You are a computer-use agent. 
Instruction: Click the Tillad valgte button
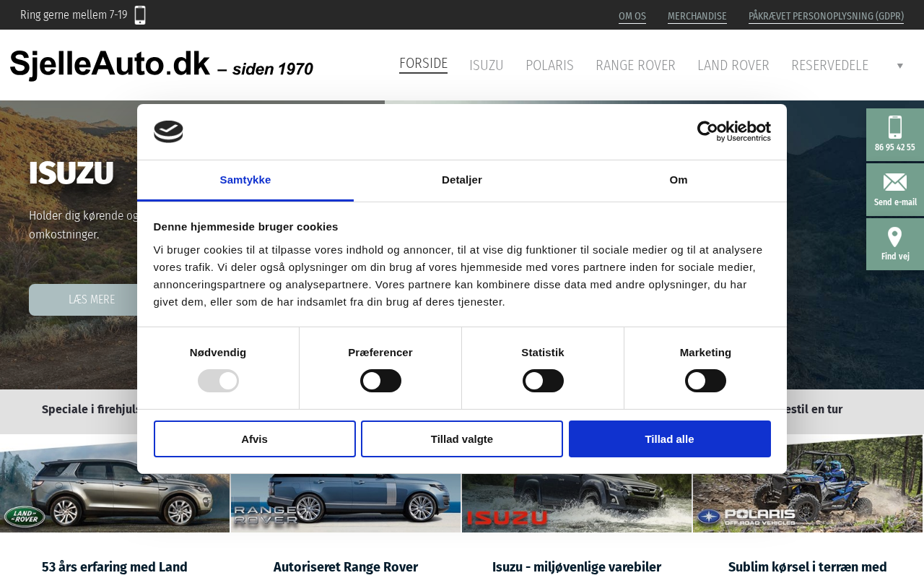pos(462,439)
